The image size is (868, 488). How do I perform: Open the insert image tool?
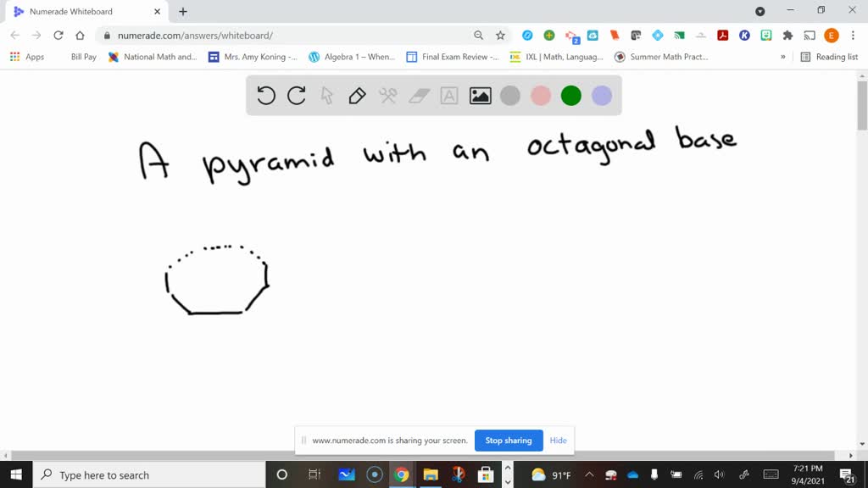[x=480, y=96]
